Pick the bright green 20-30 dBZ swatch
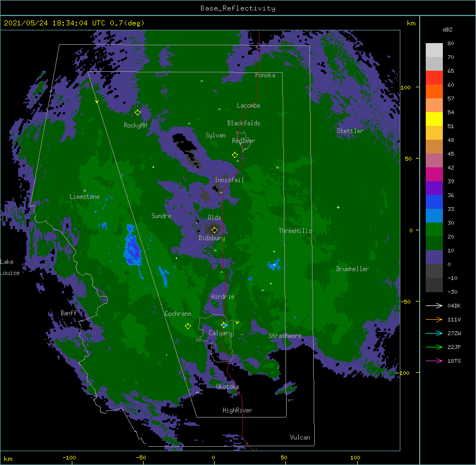Viewport: 476px width, 465px height. [434, 230]
